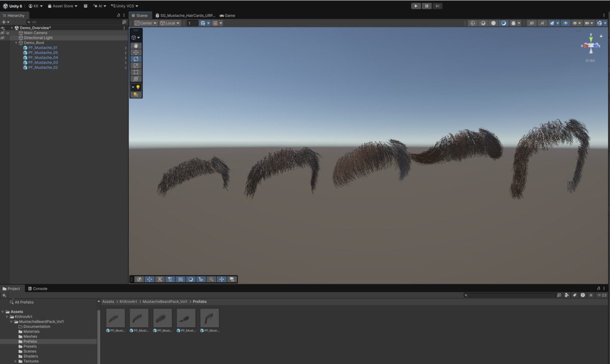Open the Center pivot dropdown
Image resolution: width=610 pixels, height=364 pixels.
[145, 23]
